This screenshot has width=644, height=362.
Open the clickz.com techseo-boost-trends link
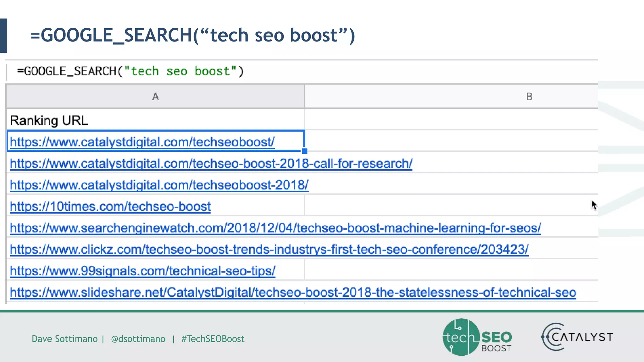pos(269,250)
